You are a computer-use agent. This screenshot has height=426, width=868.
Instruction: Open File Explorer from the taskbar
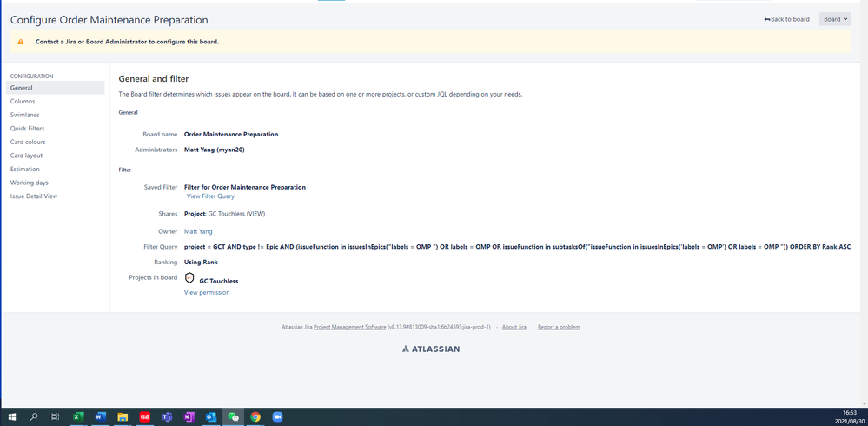[x=123, y=416]
